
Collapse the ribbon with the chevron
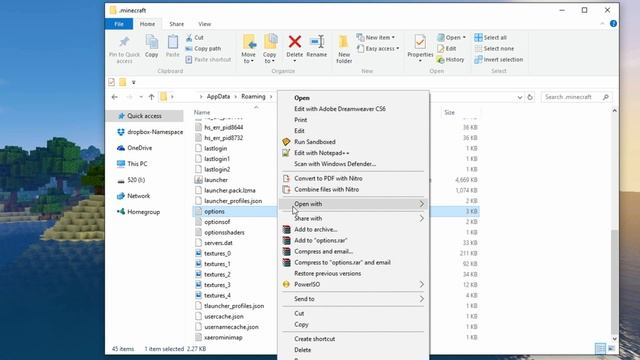[602, 24]
